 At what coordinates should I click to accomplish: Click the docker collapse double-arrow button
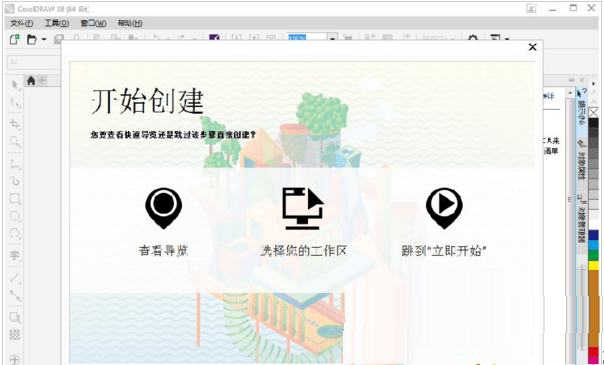(x=572, y=80)
